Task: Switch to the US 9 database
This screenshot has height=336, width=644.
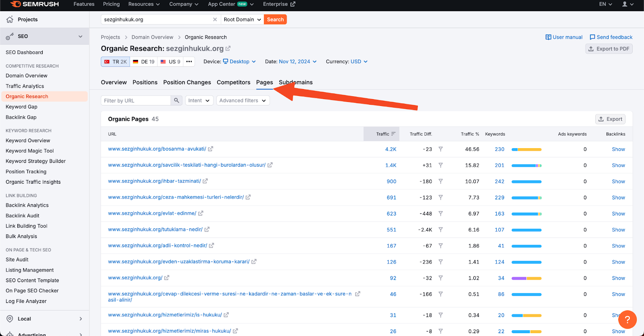Action: 171,62
